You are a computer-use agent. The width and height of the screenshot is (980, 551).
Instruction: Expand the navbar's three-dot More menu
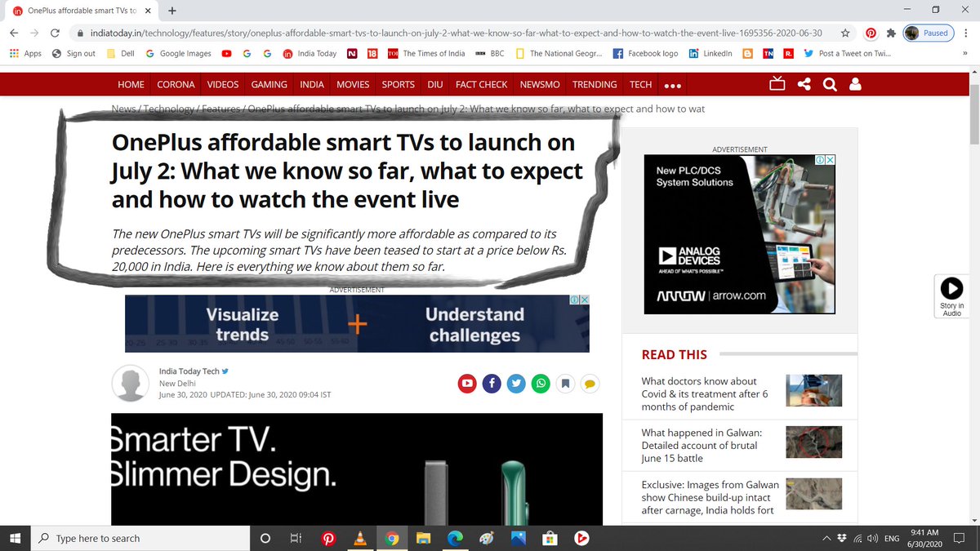[x=672, y=84]
